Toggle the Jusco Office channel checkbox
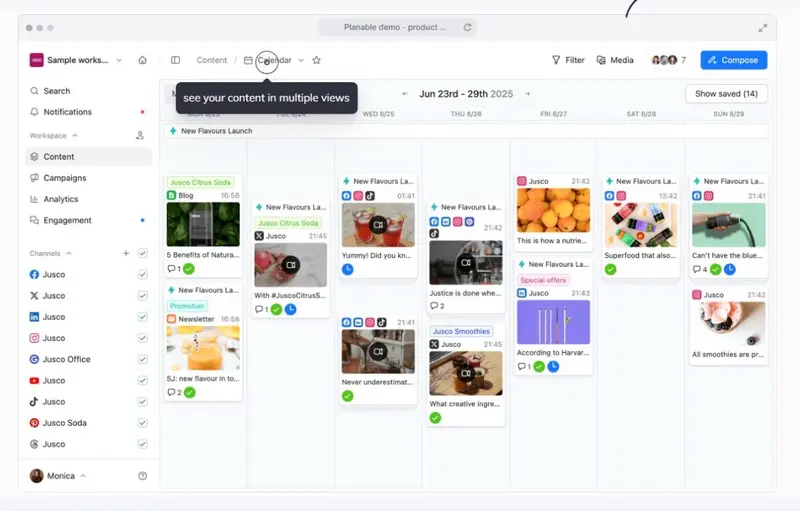Image resolution: width=800 pixels, height=511 pixels. 142,359
